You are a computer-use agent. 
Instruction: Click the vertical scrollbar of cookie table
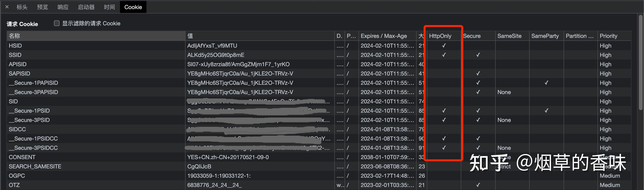[x=641, y=62]
